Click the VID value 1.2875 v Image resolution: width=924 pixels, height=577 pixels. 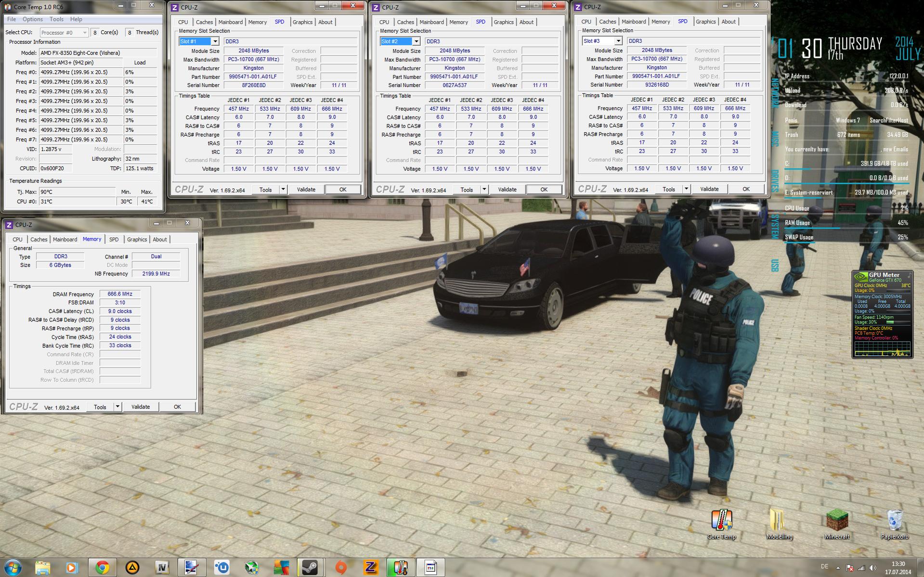56,149
